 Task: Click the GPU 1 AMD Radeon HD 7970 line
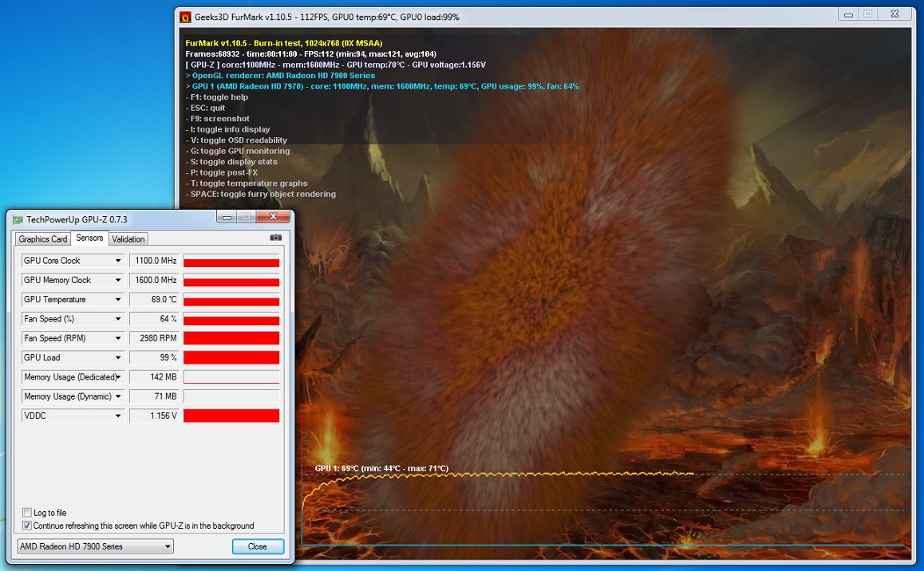(x=382, y=86)
